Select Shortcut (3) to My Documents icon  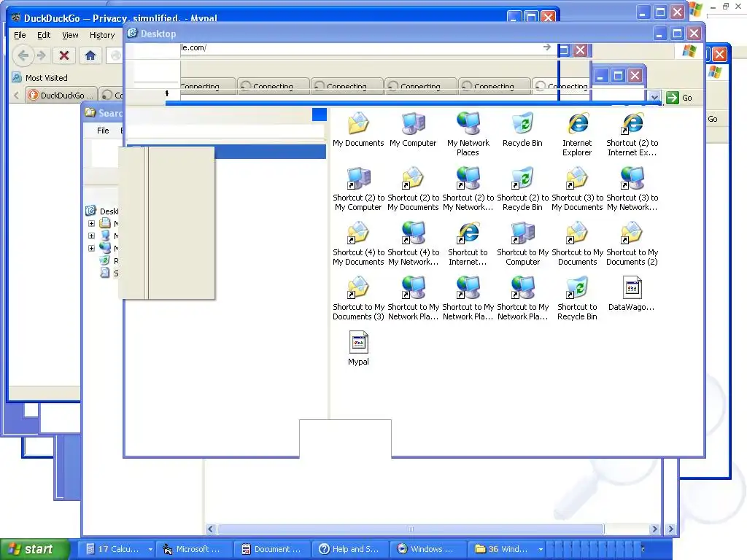tap(577, 189)
